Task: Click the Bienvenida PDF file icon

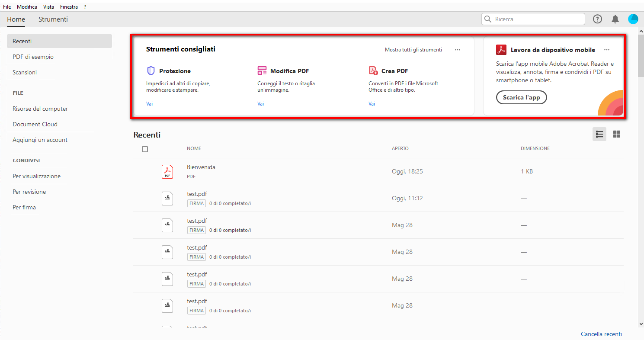Action: click(x=167, y=172)
